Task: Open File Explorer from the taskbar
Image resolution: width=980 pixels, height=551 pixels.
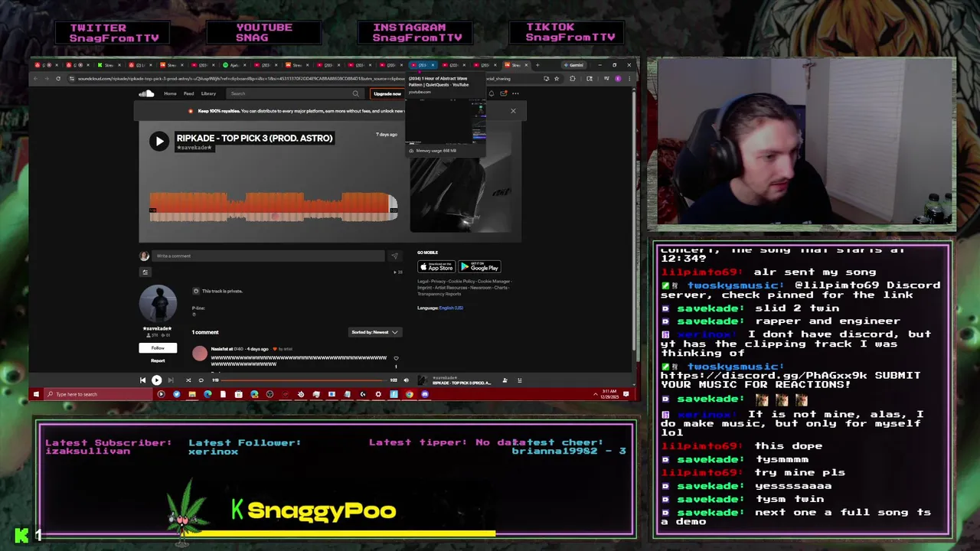Action: click(192, 394)
